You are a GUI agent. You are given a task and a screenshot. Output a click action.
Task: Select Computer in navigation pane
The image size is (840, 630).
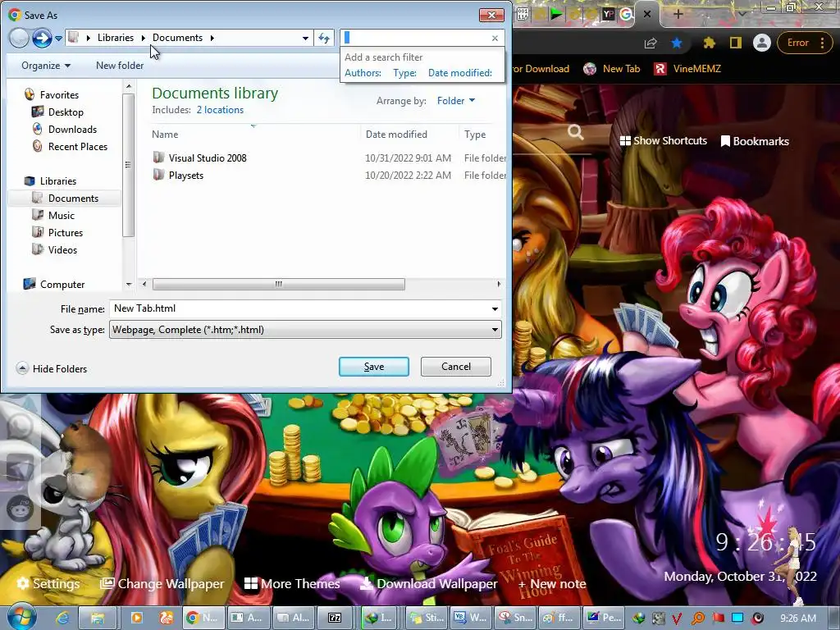[62, 285]
